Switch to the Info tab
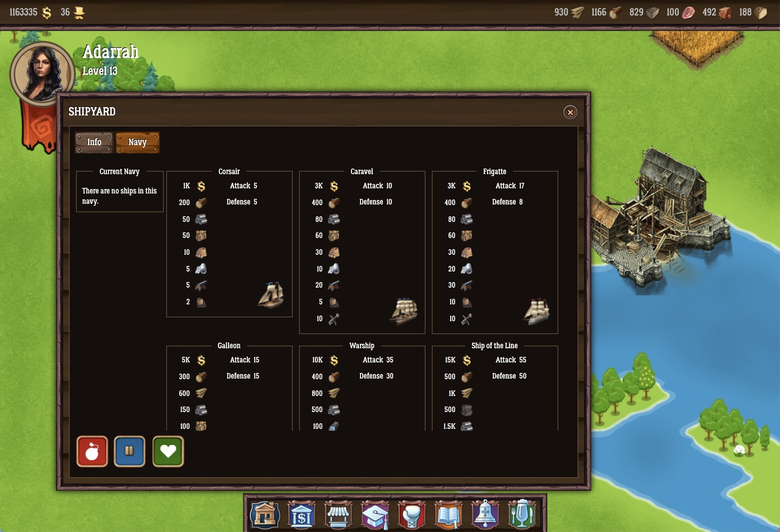The height and width of the screenshot is (532, 780). 94,142
